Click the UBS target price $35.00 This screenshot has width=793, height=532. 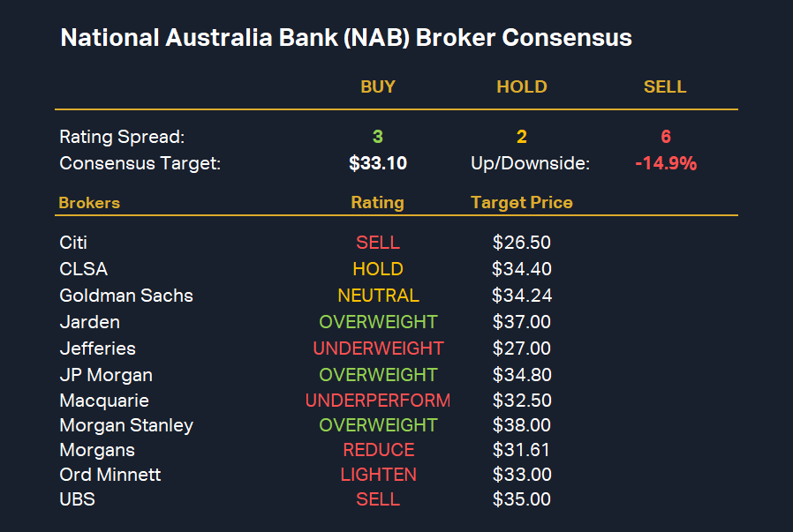(x=522, y=499)
